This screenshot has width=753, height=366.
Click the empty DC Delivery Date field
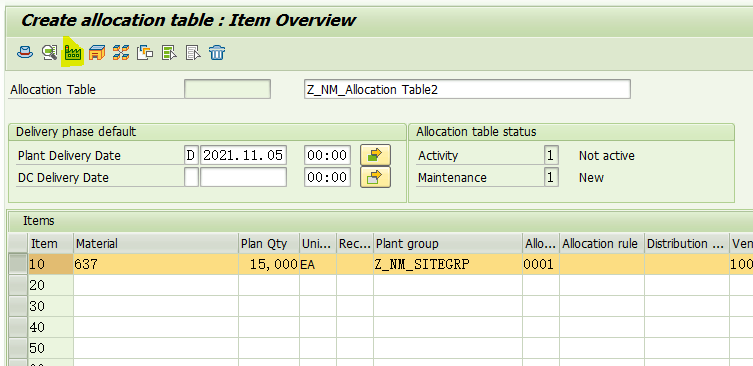[243, 177]
